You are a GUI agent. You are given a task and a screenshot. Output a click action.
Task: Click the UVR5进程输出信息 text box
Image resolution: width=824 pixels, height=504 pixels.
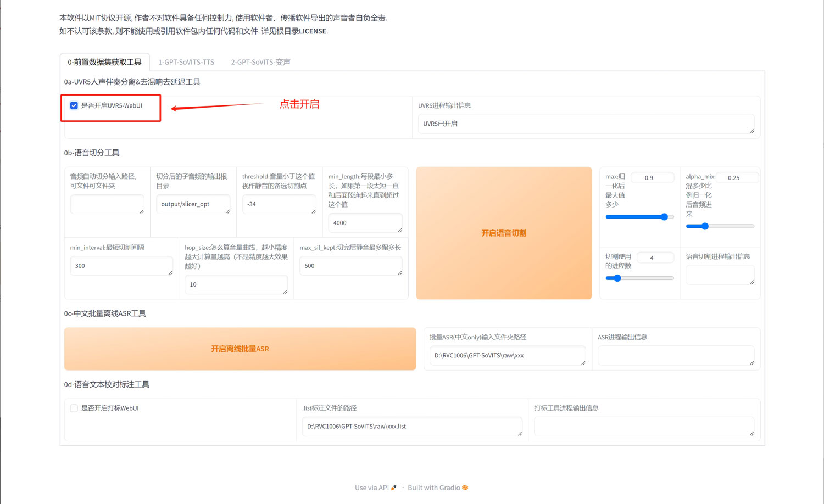pyautogui.click(x=586, y=124)
